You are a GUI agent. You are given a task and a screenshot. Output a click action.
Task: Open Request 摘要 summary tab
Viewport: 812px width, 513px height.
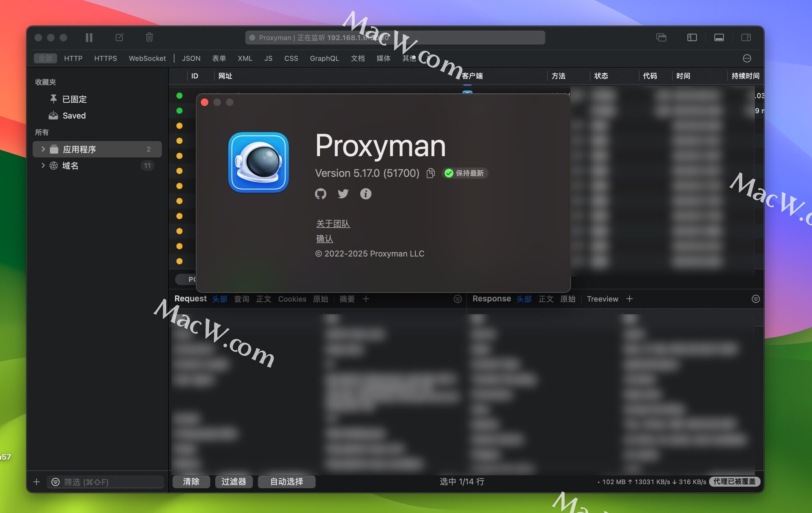[347, 299]
